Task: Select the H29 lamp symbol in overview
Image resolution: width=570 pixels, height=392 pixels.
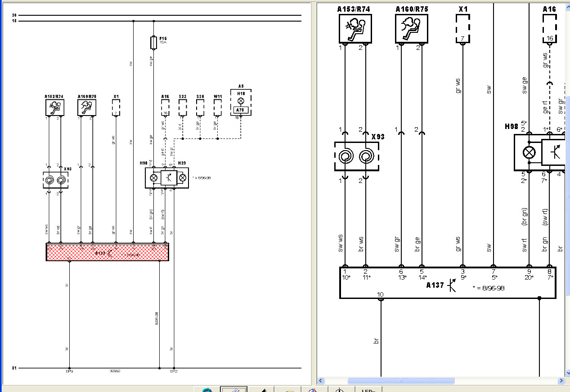Action: (x=183, y=178)
